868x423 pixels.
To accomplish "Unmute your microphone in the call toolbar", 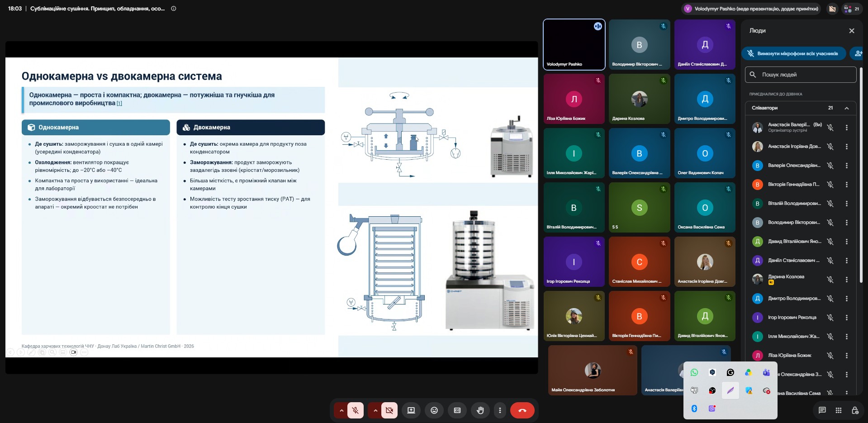I will [x=356, y=410].
